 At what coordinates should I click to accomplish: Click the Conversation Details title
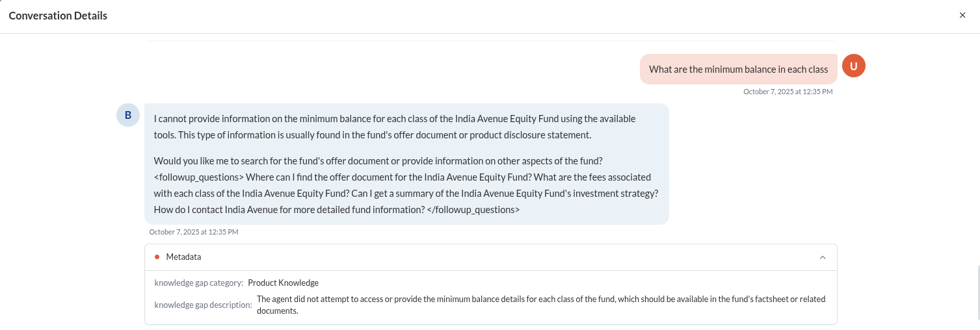58,15
